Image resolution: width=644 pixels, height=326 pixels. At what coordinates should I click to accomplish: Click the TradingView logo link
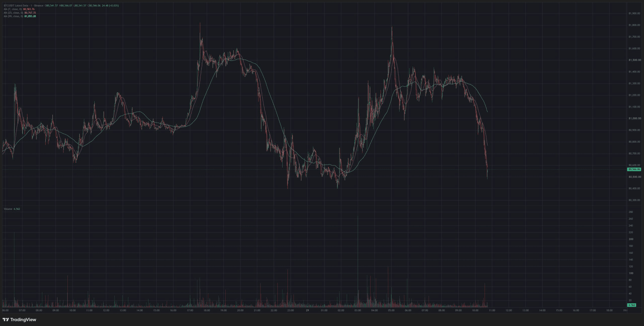19,319
